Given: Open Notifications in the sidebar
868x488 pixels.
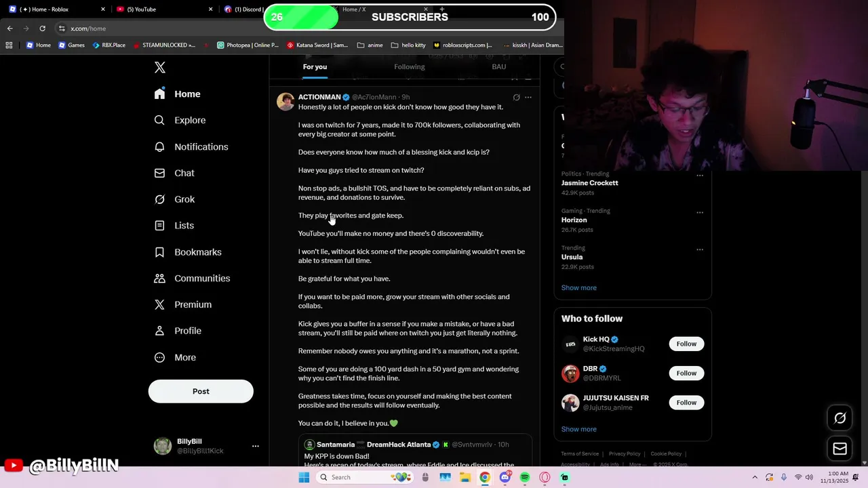Looking at the screenshot, I should pos(191,146).
